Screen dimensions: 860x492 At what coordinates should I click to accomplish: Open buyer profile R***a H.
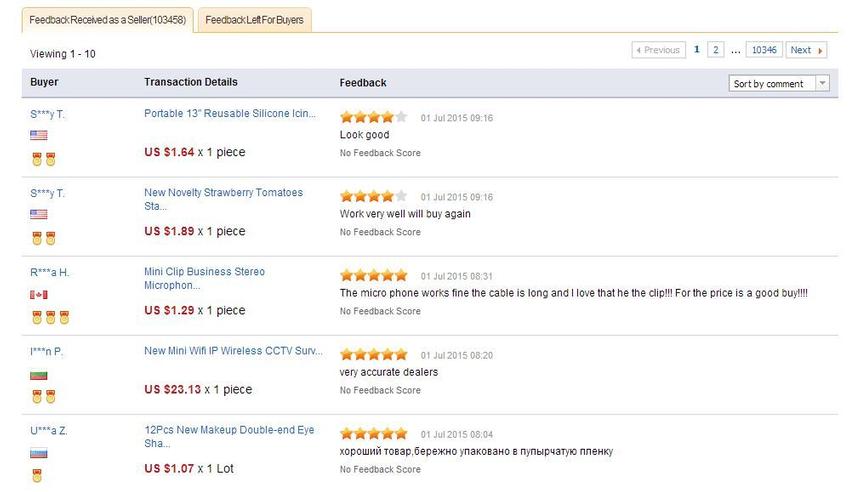coord(50,272)
